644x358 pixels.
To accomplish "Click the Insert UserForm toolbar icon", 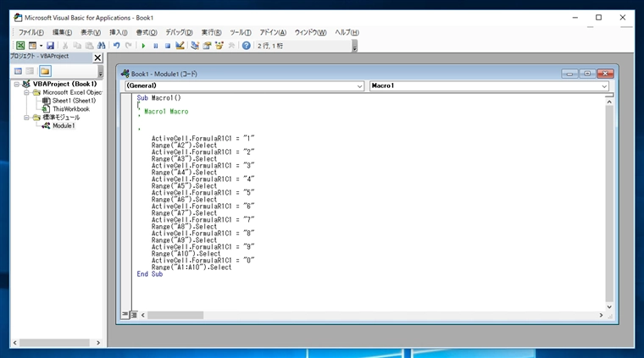I will 32,46.
